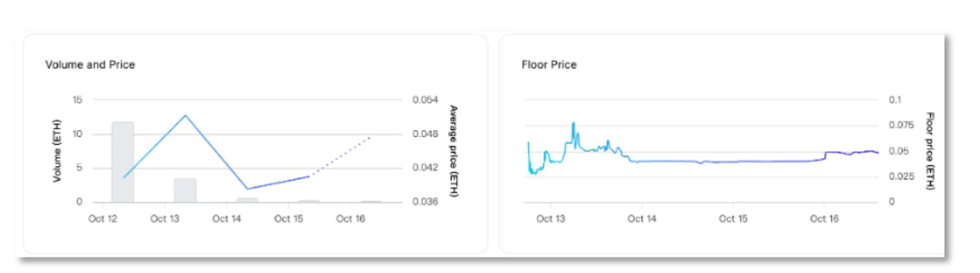Select Oct 13 label on floor price axis
Image resolution: width=980 pixels, height=273 pixels.
tap(551, 219)
